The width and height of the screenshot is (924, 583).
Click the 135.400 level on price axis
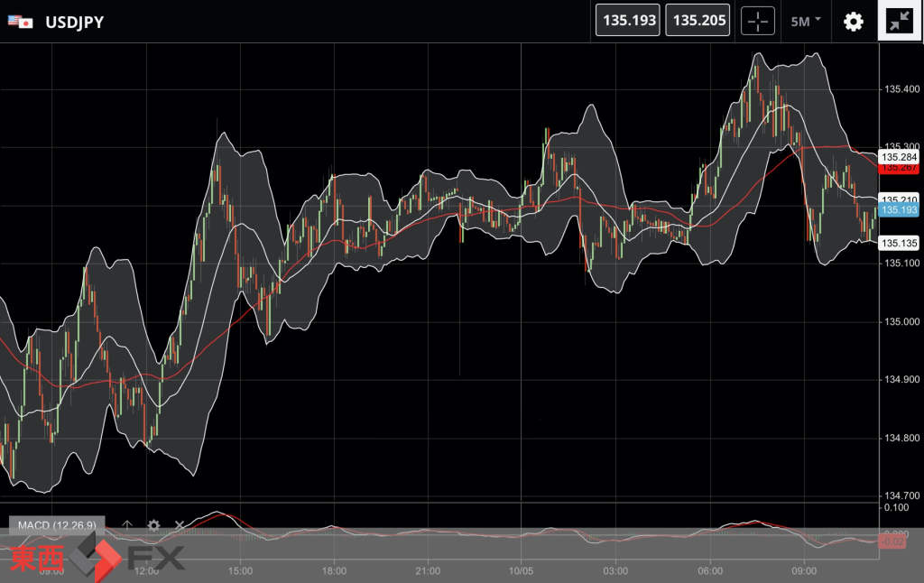(x=899, y=89)
